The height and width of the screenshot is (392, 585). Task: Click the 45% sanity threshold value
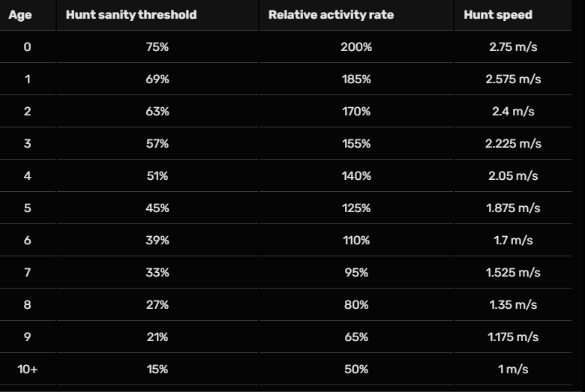157,208
